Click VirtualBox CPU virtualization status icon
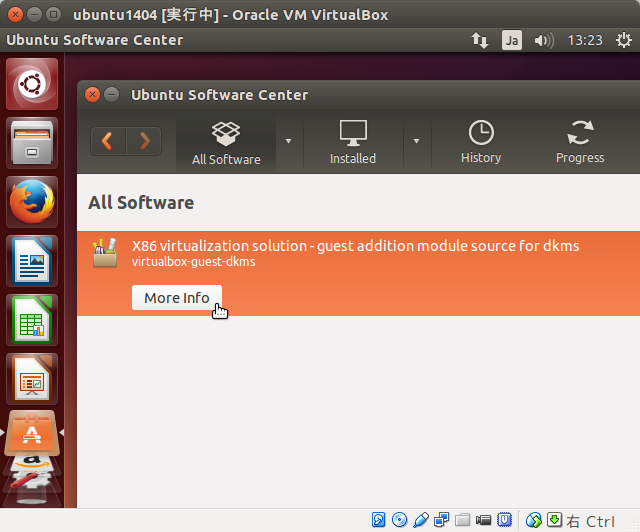Image resolution: width=640 pixels, height=532 pixels. tap(504, 520)
